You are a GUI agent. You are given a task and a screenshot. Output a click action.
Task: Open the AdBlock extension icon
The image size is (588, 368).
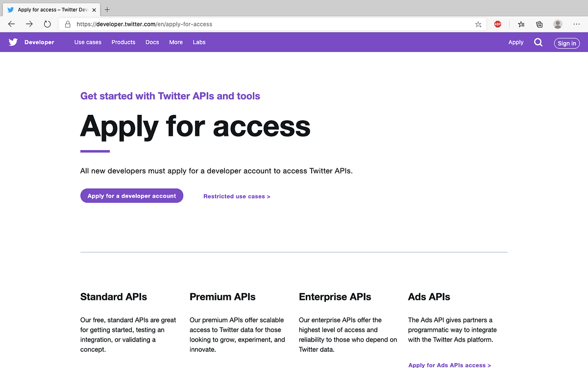pyautogui.click(x=497, y=24)
